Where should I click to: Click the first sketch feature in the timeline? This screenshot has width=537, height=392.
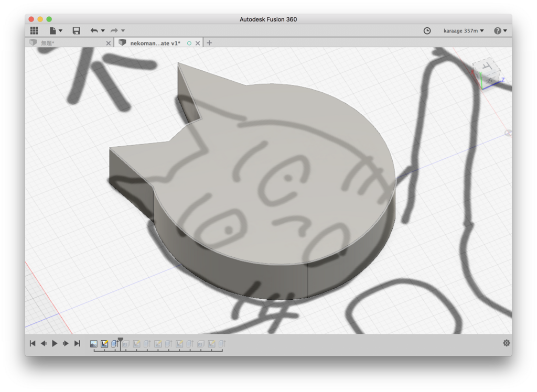(104, 343)
